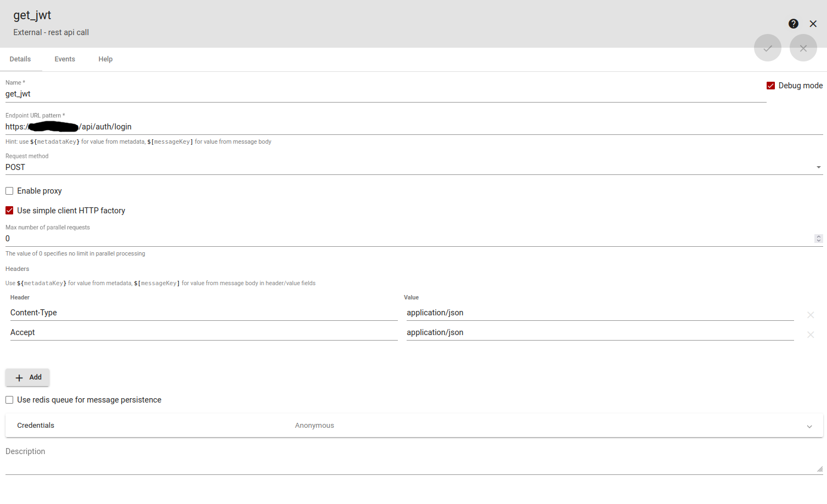Switch to the Events tab
Image resolution: width=827 pixels, height=504 pixels.
pyautogui.click(x=65, y=59)
